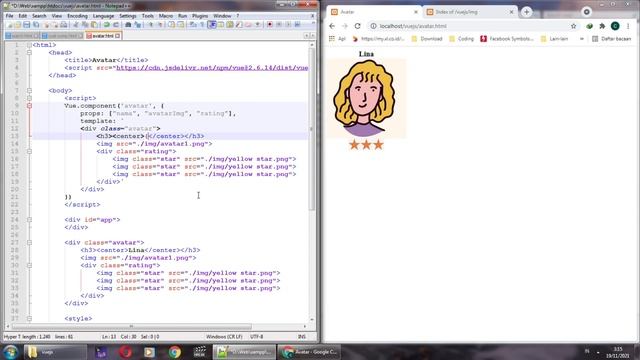Open Facebook Symbols bookmark
The image size is (640, 360).
tap(507, 39)
